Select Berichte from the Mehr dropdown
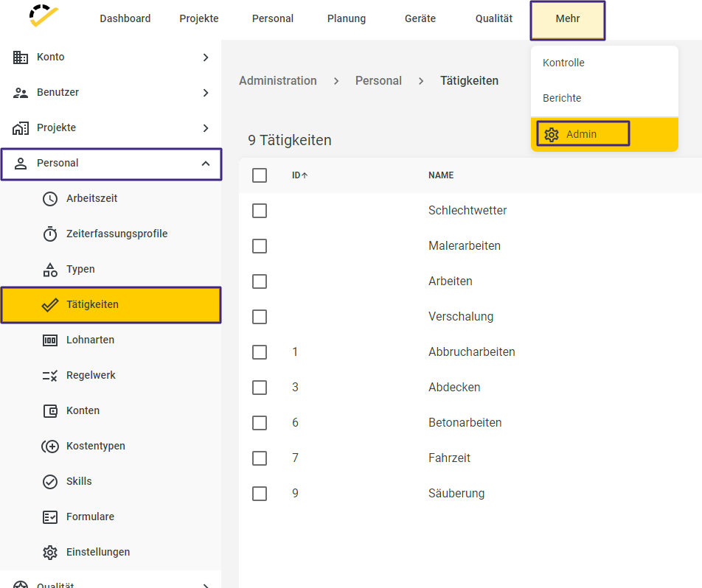This screenshot has height=588, width=702. point(562,98)
